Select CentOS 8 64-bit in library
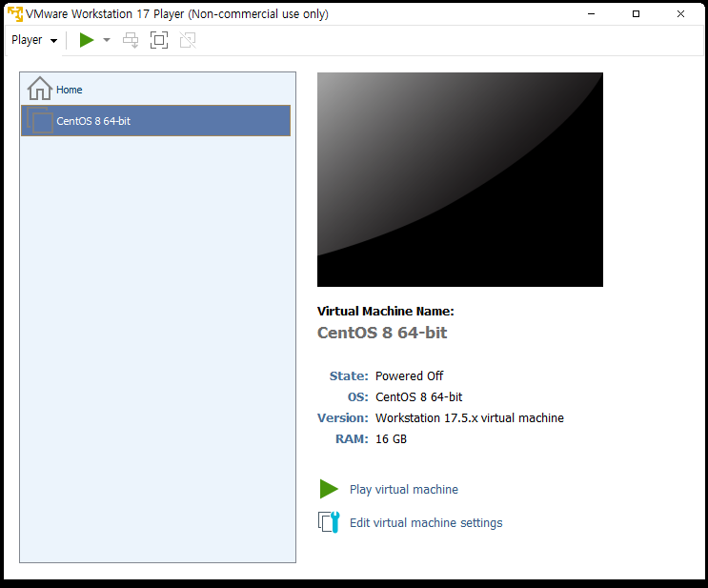 tap(155, 121)
